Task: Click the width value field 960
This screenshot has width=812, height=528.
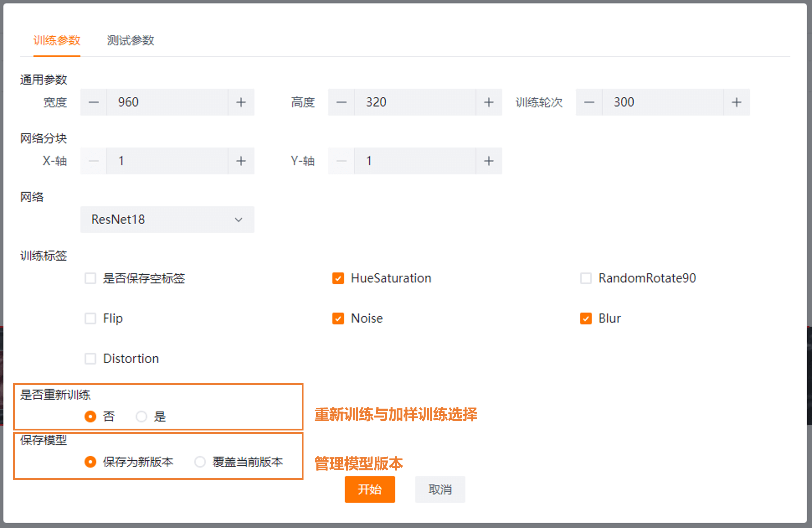Action: point(167,102)
